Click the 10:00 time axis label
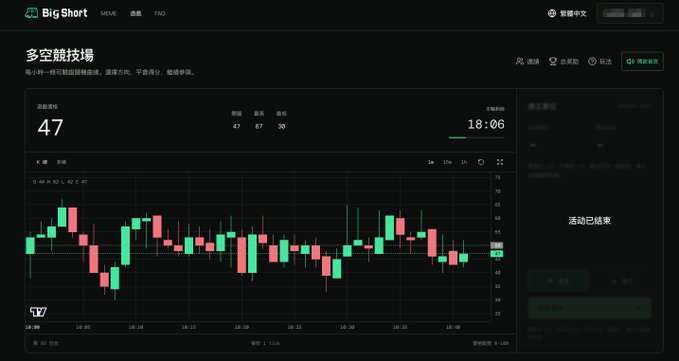Screen dimensions: 679x361 [x=32, y=327]
